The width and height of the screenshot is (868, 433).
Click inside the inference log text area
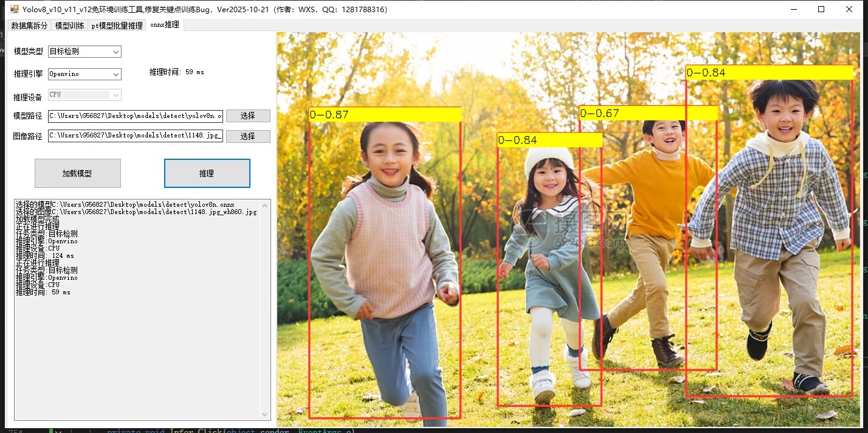[x=137, y=353]
